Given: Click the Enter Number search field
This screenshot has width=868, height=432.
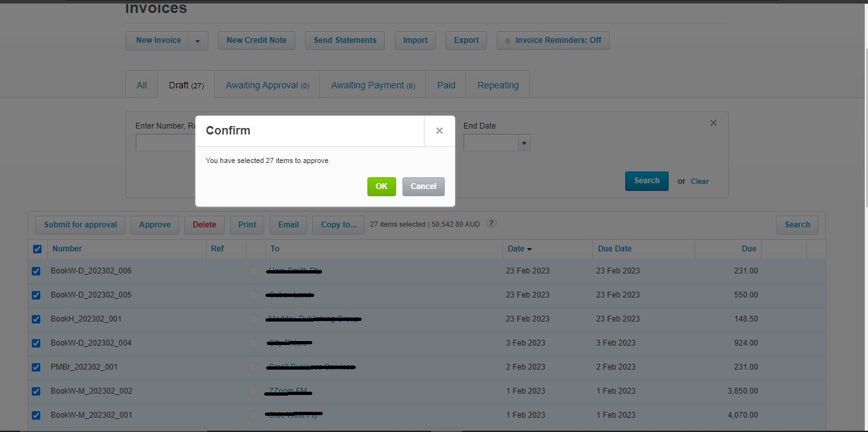Looking at the screenshot, I should pyautogui.click(x=166, y=143).
